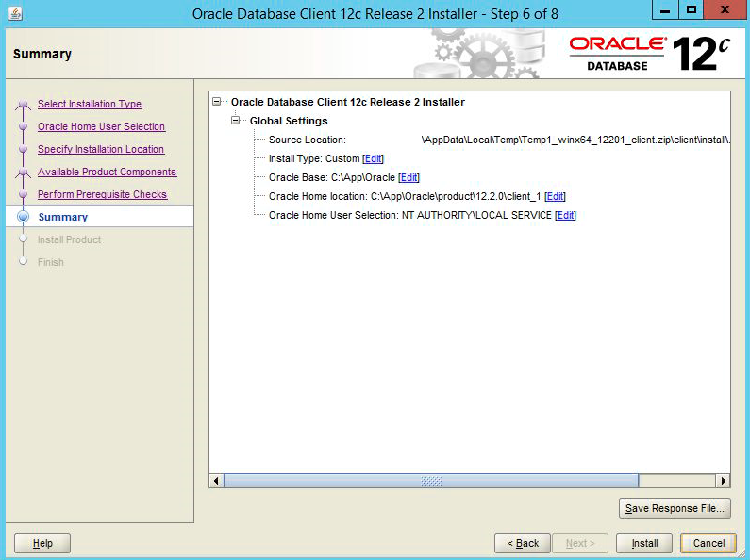Return to Perform Prerequisite Checks step

(102, 194)
